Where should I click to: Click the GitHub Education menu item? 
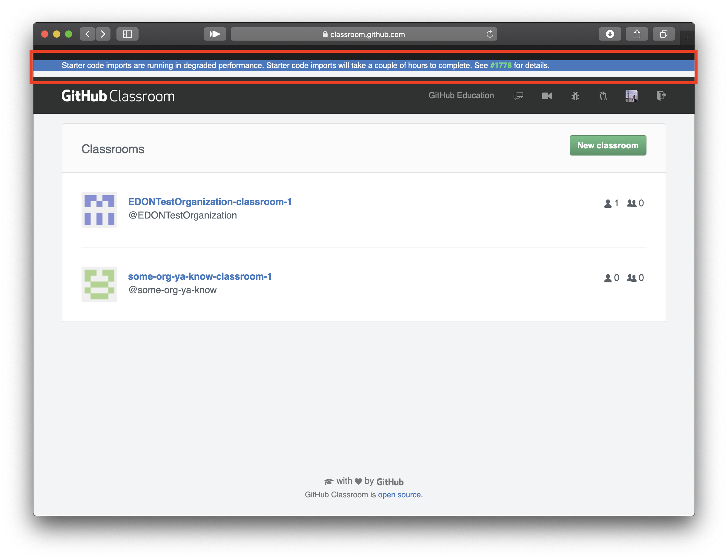[461, 95]
